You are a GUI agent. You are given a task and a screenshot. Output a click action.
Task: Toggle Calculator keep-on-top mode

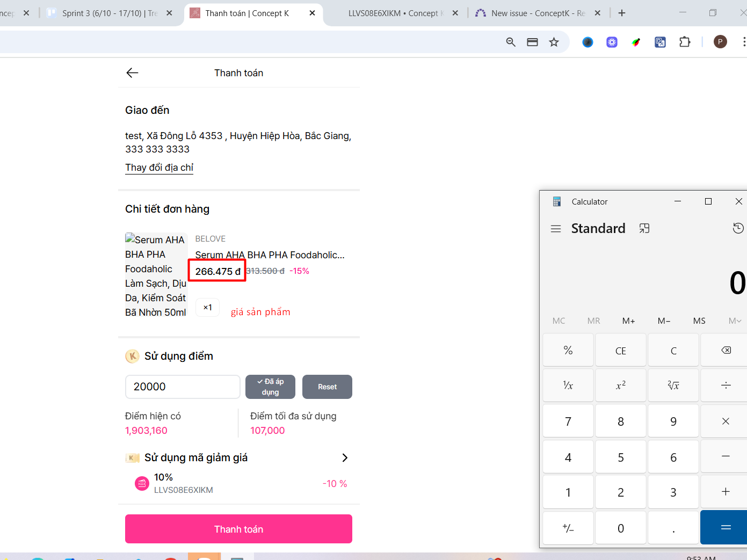point(644,229)
